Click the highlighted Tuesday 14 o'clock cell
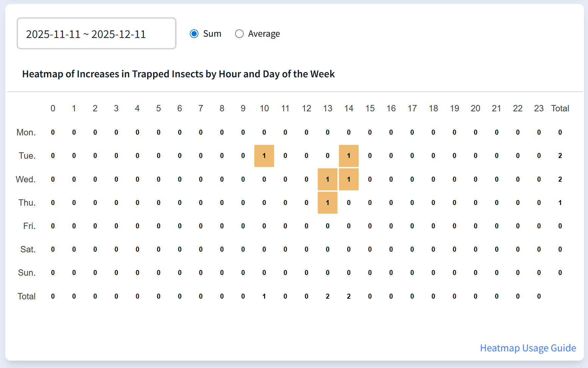The image size is (588, 368). coord(349,156)
